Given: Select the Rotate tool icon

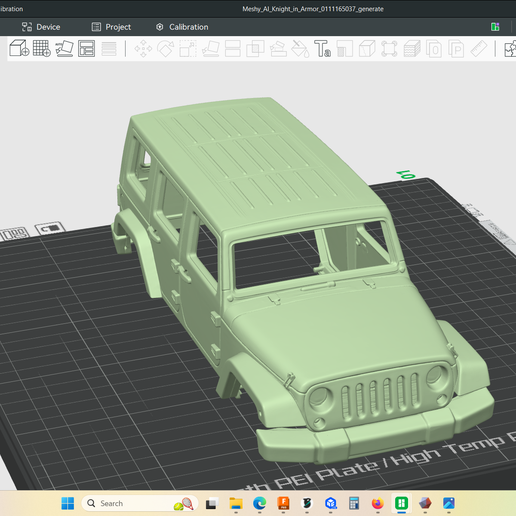Looking at the screenshot, I should point(166,49).
